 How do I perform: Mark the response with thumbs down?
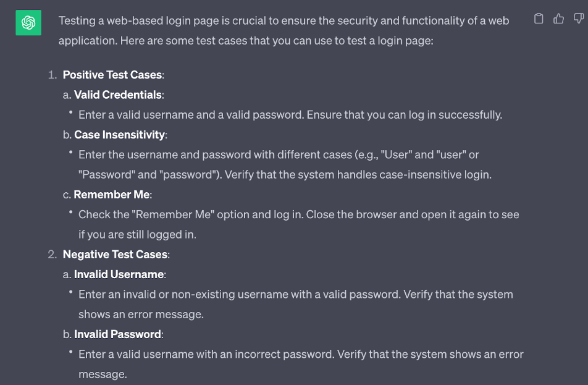pyautogui.click(x=579, y=19)
